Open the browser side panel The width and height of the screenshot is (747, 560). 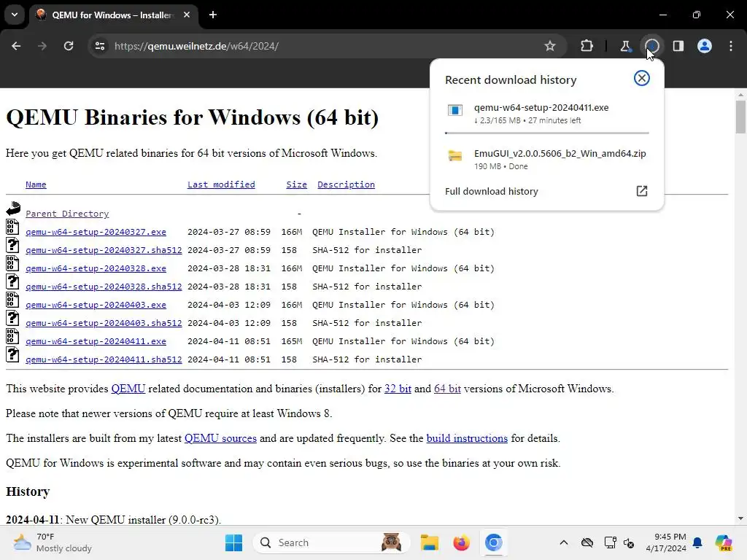tap(678, 46)
